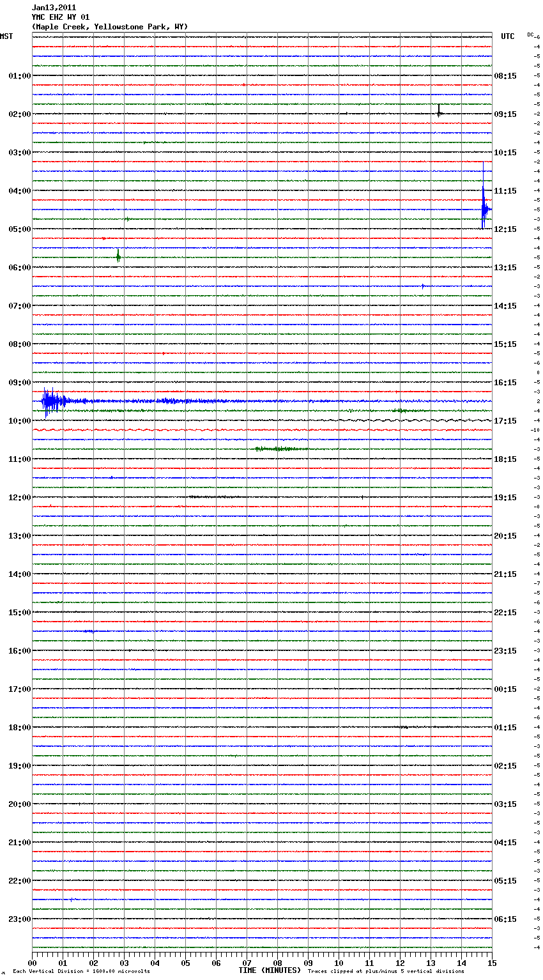Select the 02:00 MST time label
543x980 pixels.
(19, 114)
